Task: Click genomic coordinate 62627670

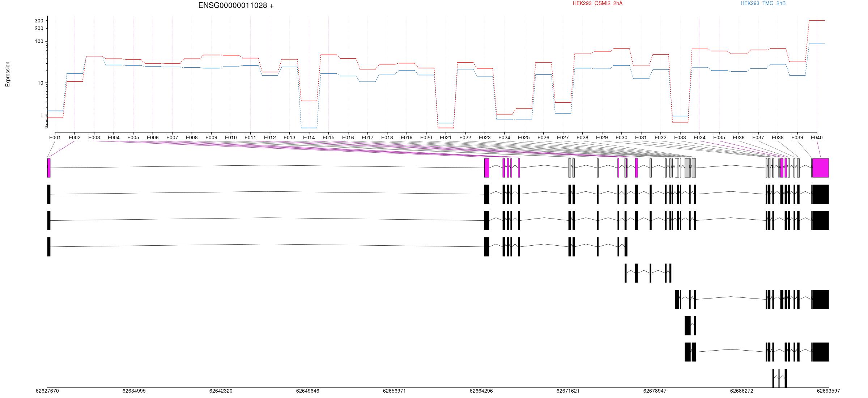Action: pyautogui.click(x=47, y=391)
